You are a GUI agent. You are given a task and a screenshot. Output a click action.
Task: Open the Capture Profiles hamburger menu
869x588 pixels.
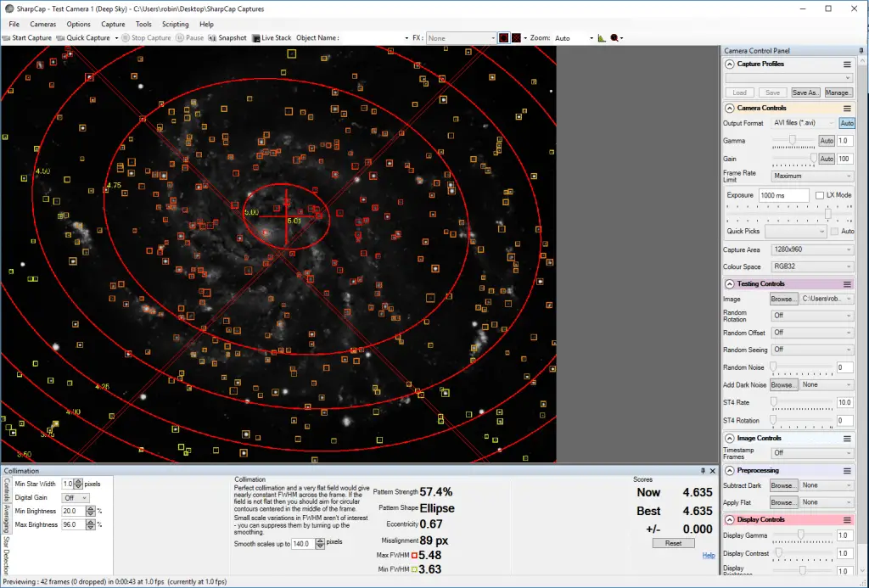click(847, 64)
